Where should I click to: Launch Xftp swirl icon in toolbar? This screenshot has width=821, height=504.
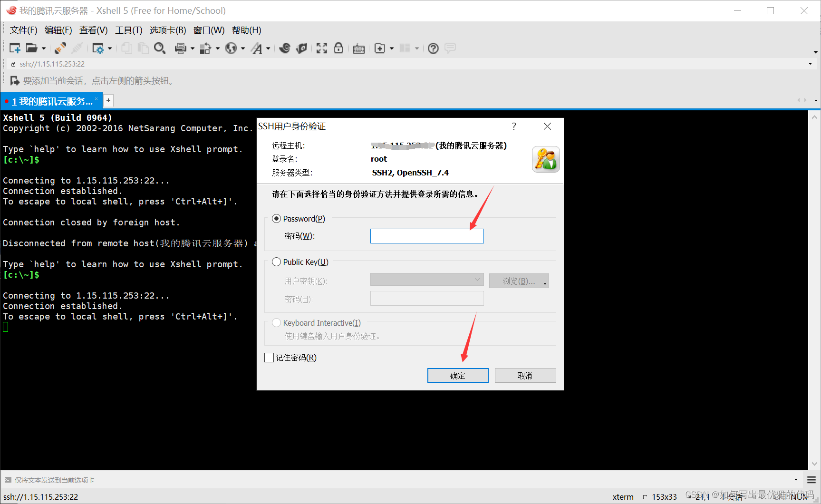coord(285,48)
